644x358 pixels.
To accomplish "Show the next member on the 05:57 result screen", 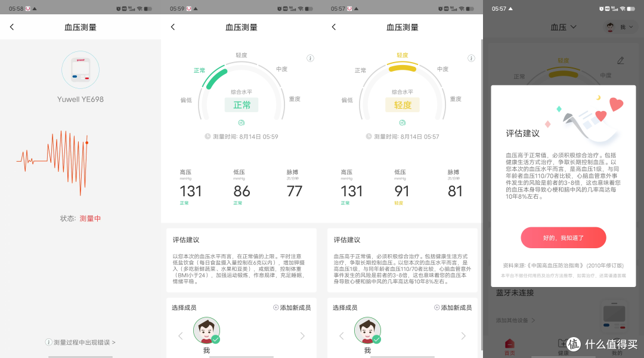I will (x=463, y=336).
